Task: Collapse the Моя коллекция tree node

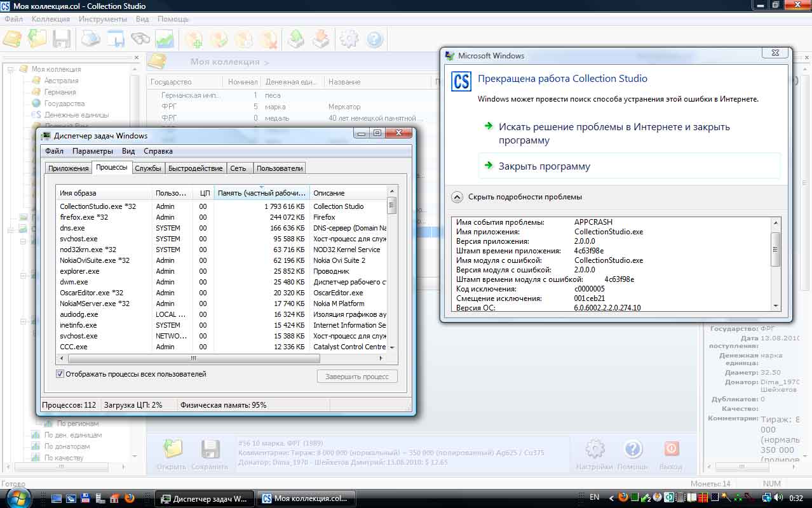Action: (11, 69)
